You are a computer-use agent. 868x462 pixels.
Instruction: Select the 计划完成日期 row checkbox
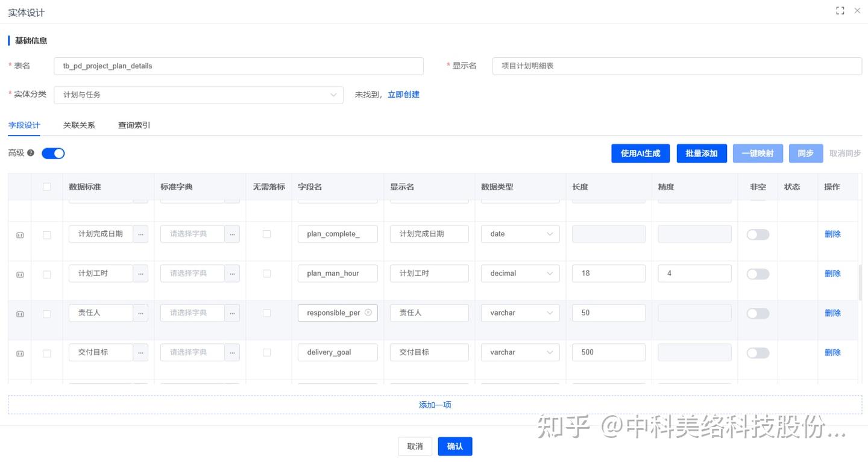pos(47,235)
